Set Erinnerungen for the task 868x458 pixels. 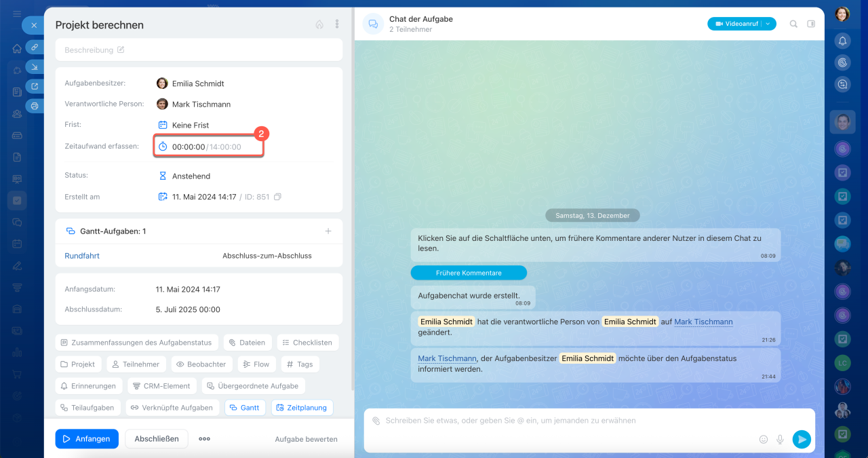tap(89, 386)
